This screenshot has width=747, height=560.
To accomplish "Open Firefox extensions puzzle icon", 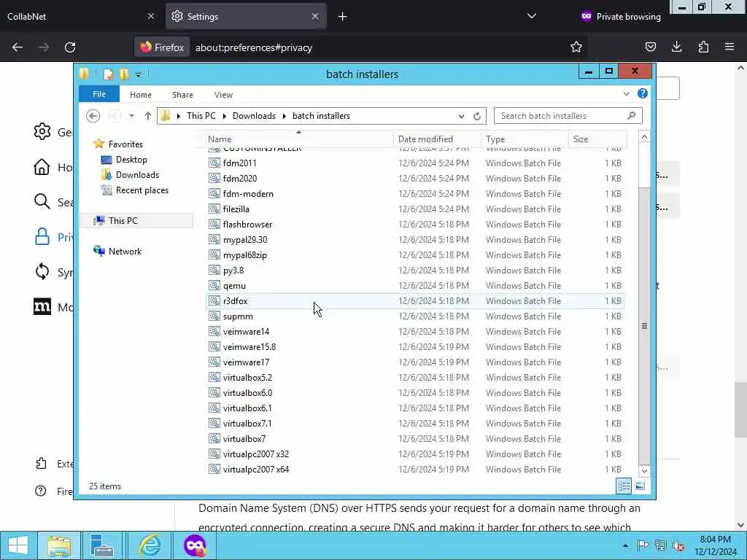I will [x=703, y=47].
